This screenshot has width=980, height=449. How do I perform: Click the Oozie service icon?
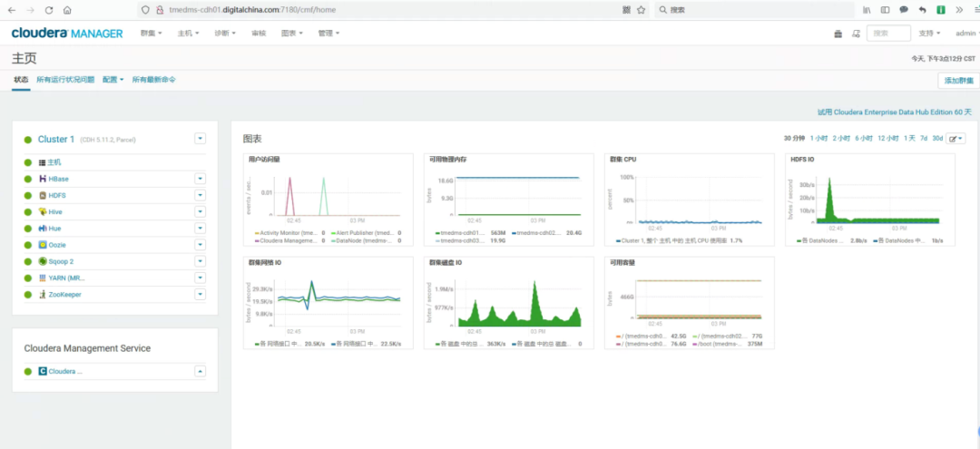tap(43, 245)
